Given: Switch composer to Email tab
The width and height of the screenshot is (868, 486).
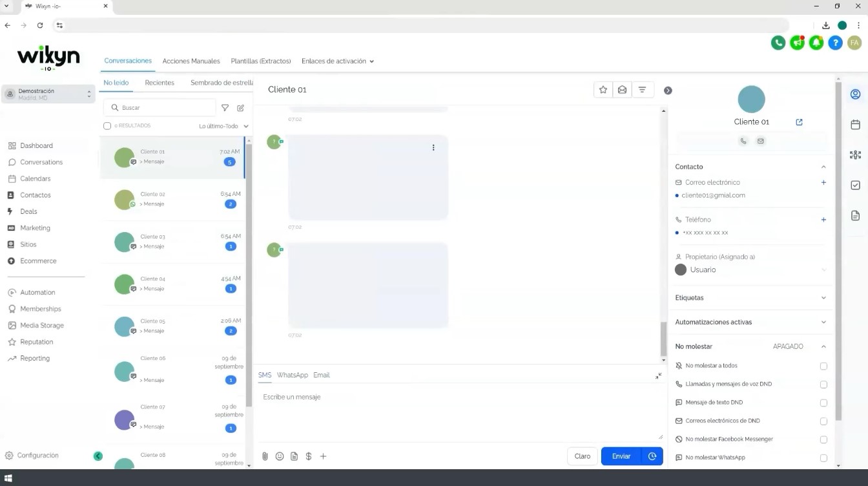Looking at the screenshot, I should point(322,375).
